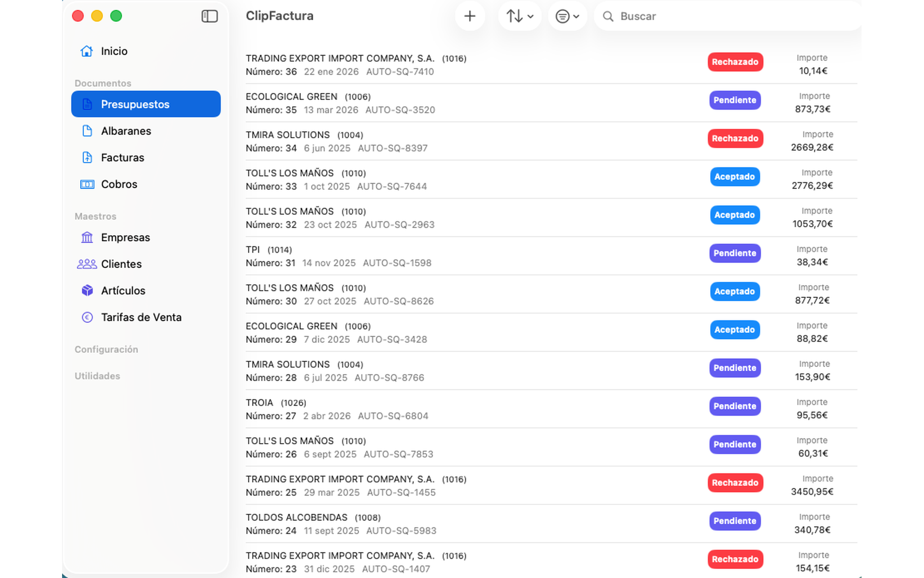The image size is (924, 578).
Task: Open Clientes section
Action: [x=146, y=264]
